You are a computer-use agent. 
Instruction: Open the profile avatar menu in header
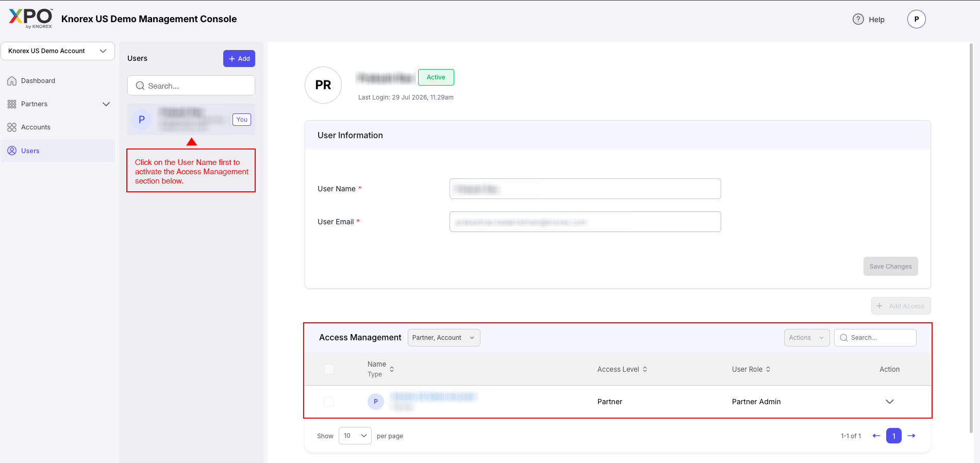[x=916, y=19]
